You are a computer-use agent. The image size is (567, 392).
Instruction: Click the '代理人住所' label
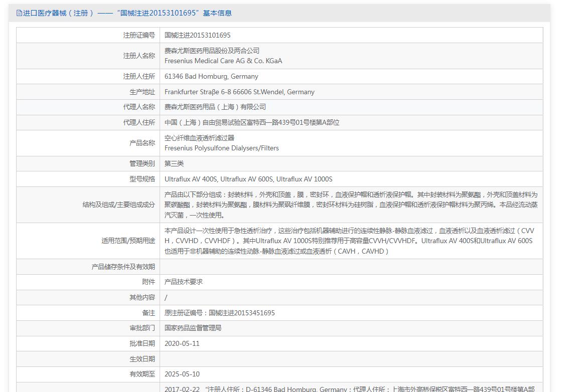click(x=139, y=122)
